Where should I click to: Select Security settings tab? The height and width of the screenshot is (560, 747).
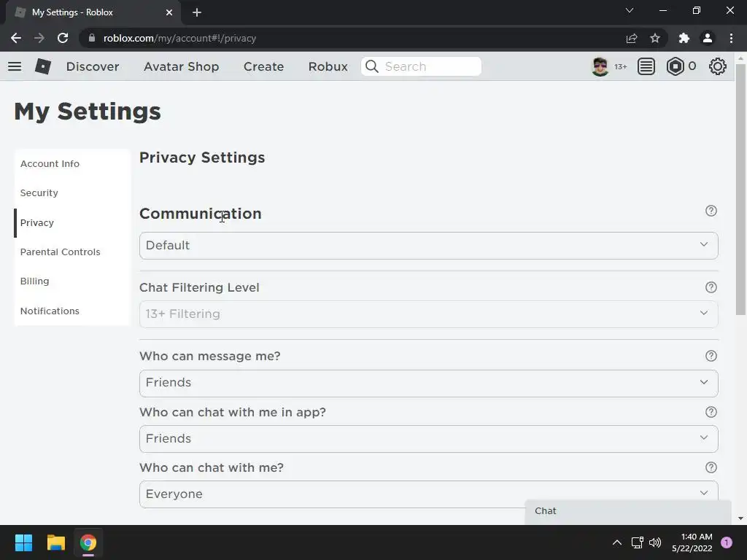click(x=72, y=192)
